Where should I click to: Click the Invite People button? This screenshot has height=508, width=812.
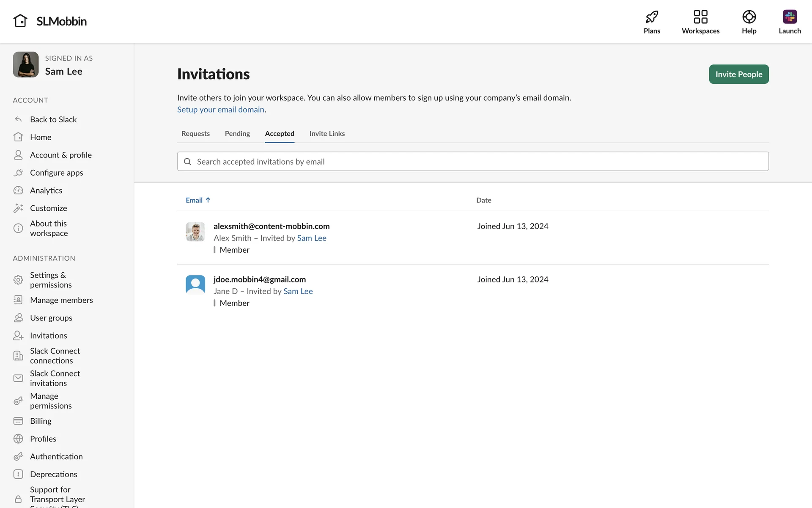(738, 74)
